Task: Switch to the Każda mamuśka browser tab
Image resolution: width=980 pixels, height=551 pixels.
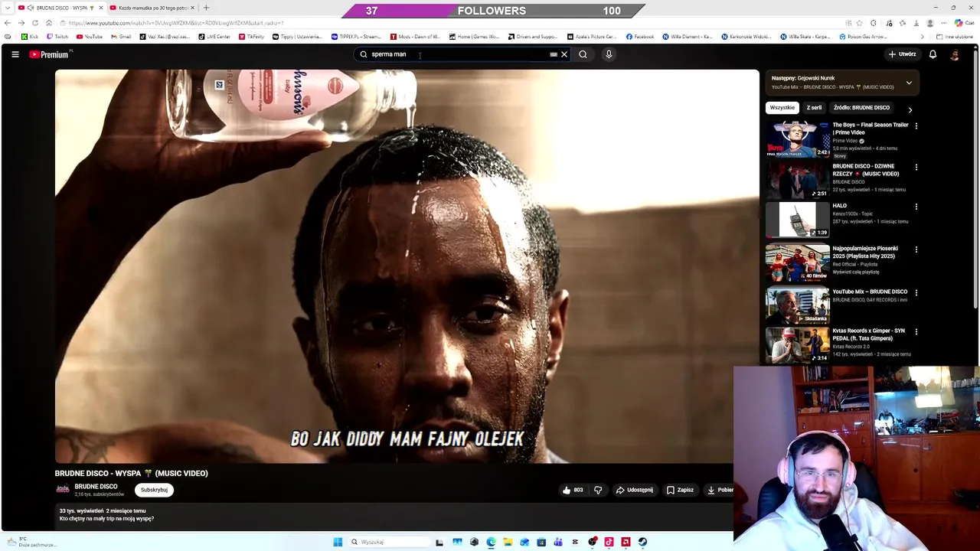Action: pyautogui.click(x=152, y=8)
